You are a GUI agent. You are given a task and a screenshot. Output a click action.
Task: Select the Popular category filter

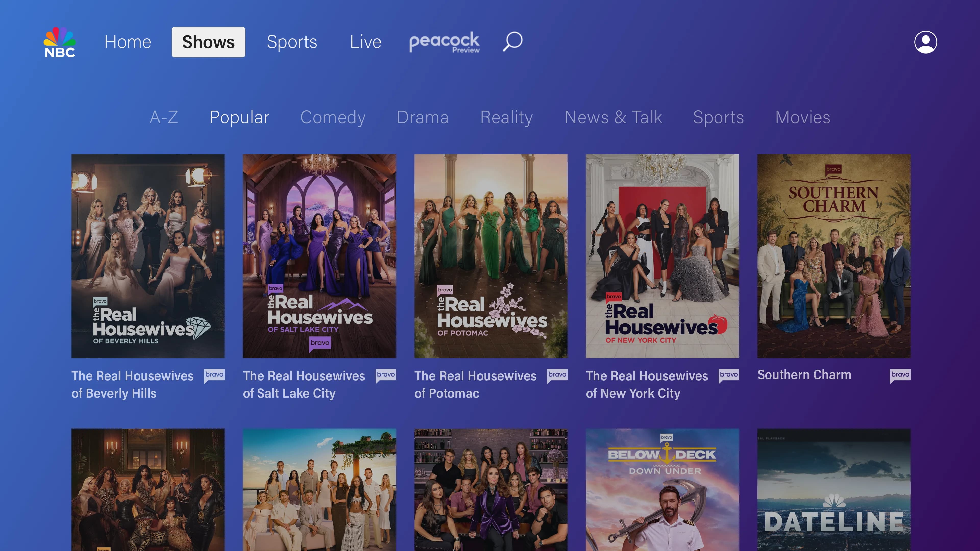(x=239, y=117)
